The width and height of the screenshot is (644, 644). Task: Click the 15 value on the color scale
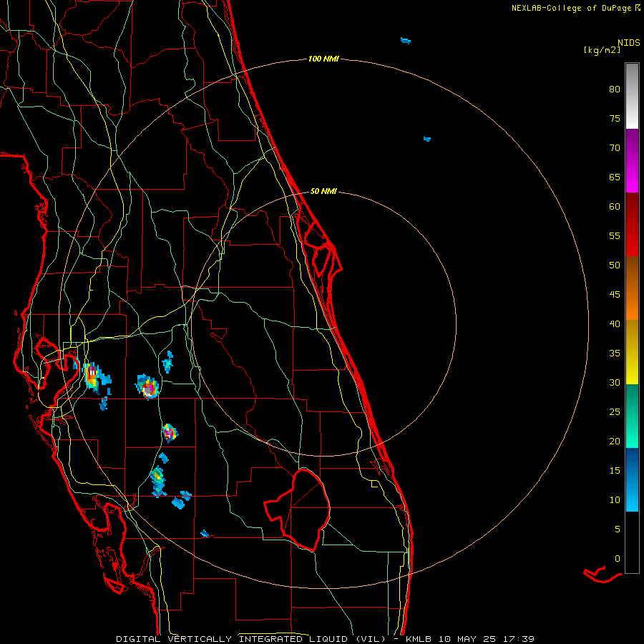(x=615, y=471)
